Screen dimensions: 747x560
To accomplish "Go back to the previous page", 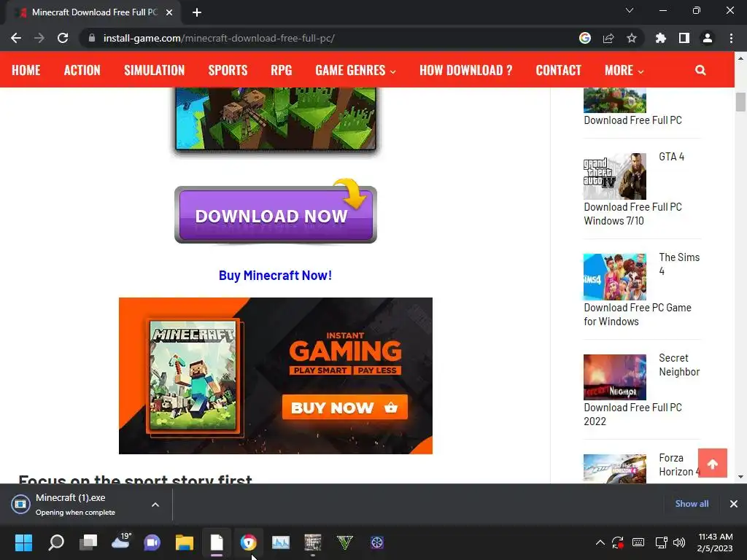I will [16, 38].
